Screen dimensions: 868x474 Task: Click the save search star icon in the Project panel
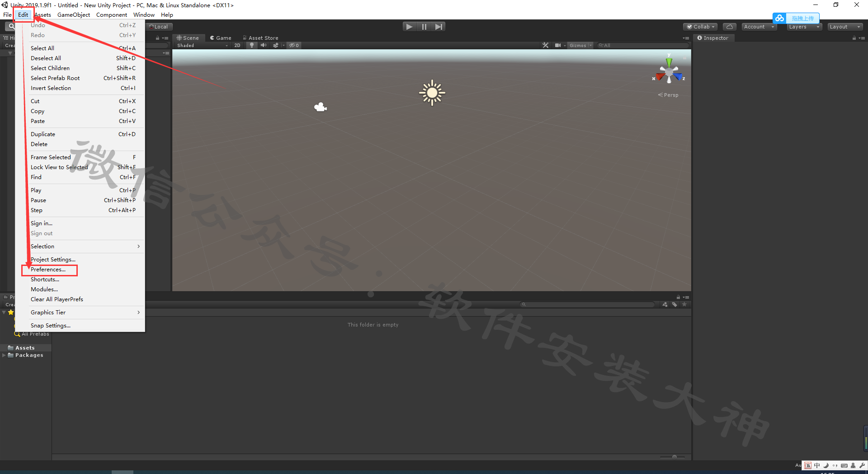[x=684, y=304]
